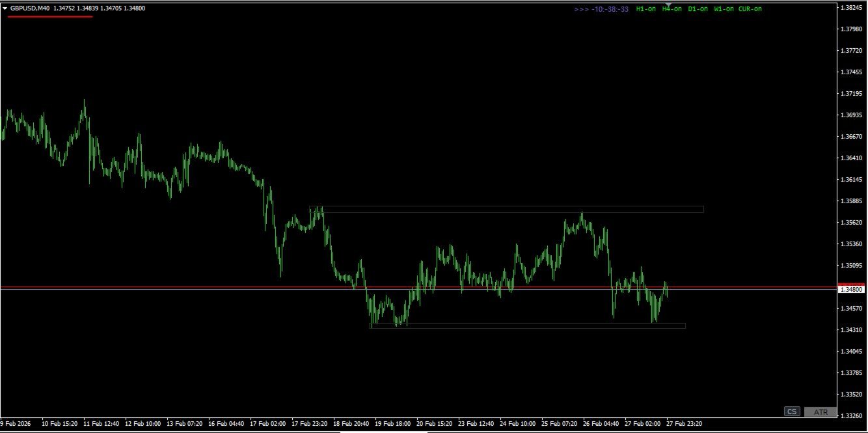Viewport: 868px width, 433px height.
Task: Click the 1.34310 price scale value
Action: (x=851, y=329)
